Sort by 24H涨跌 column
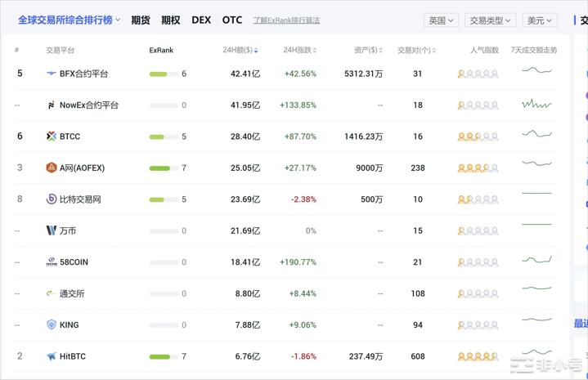588x380 pixels. tap(299, 50)
